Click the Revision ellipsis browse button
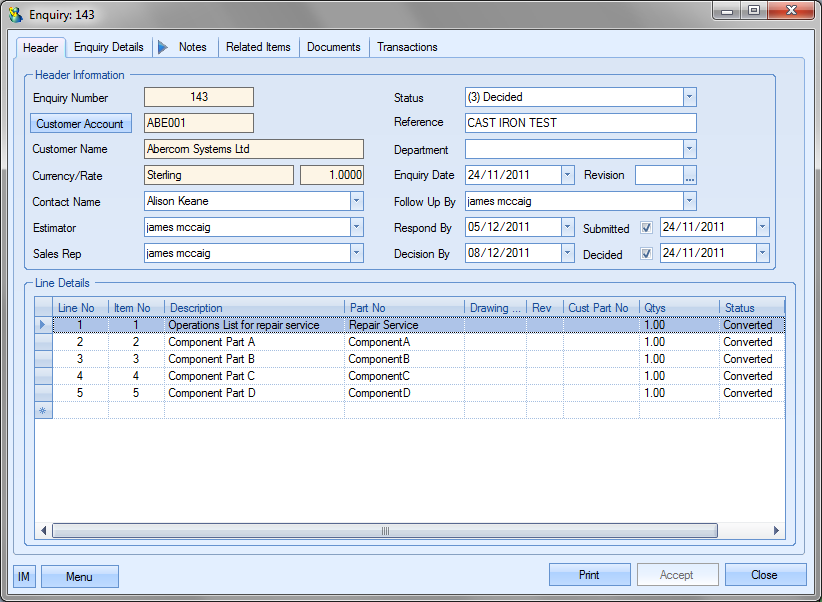The width and height of the screenshot is (822, 602). pyautogui.click(x=690, y=176)
